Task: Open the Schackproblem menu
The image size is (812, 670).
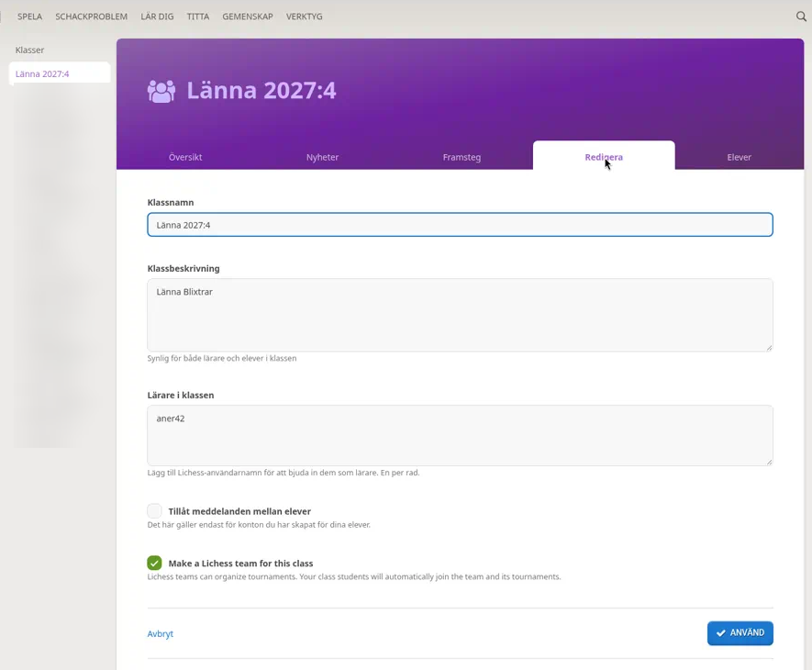Action: [x=91, y=17]
